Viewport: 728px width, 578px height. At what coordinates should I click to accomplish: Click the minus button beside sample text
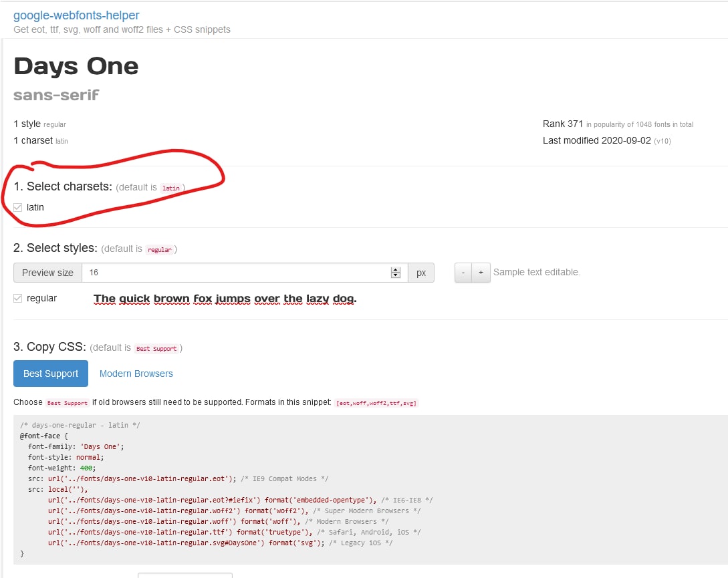point(463,273)
